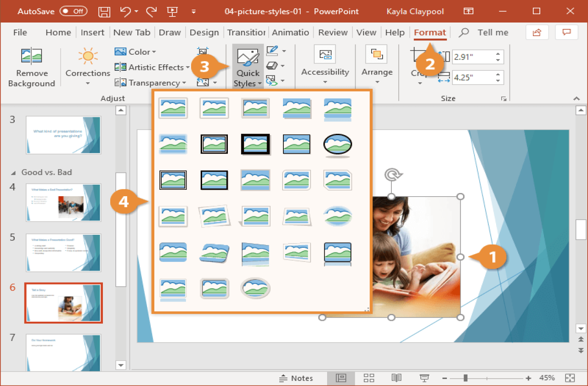
Task: Click the Save disk icon
Action: pos(105,11)
